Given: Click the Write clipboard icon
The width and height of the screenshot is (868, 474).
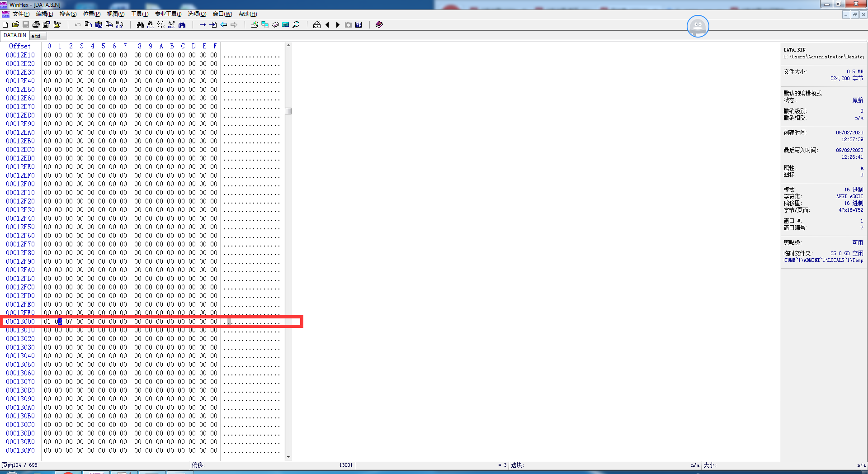Looking at the screenshot, I should tap(109, 25).
